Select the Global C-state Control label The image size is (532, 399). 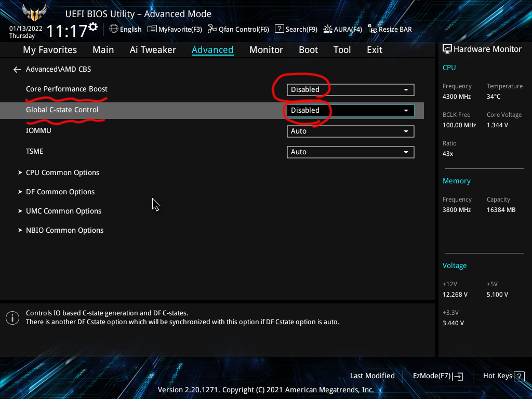[x=62, y=110]
